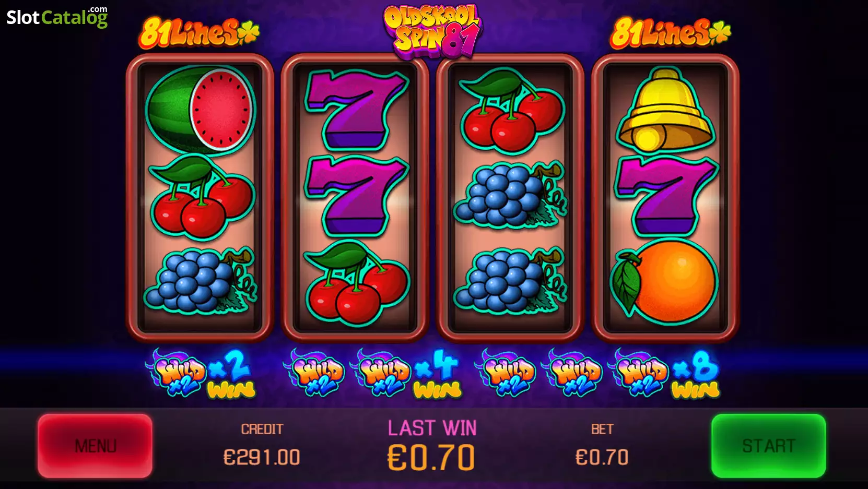Click the cherries at the bottom of the second reel
The image size is (868, 489).
tap(357, 282)
